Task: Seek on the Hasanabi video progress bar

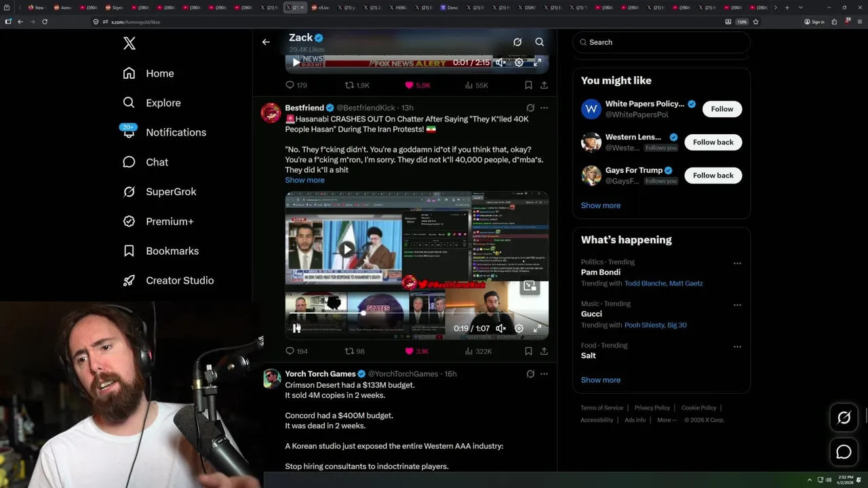Action: click(416, 314)
